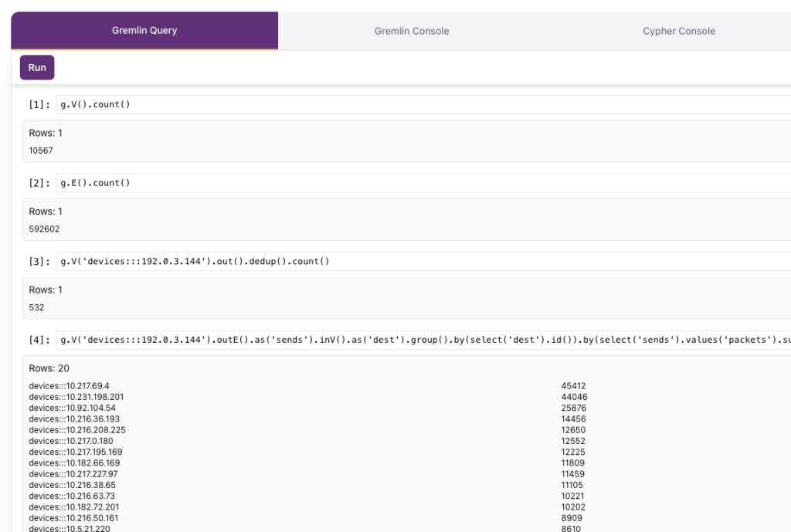The height and width of the screenshot is (532, 791).
Task: Click the cell label [3]:
Action: point(39,261)
